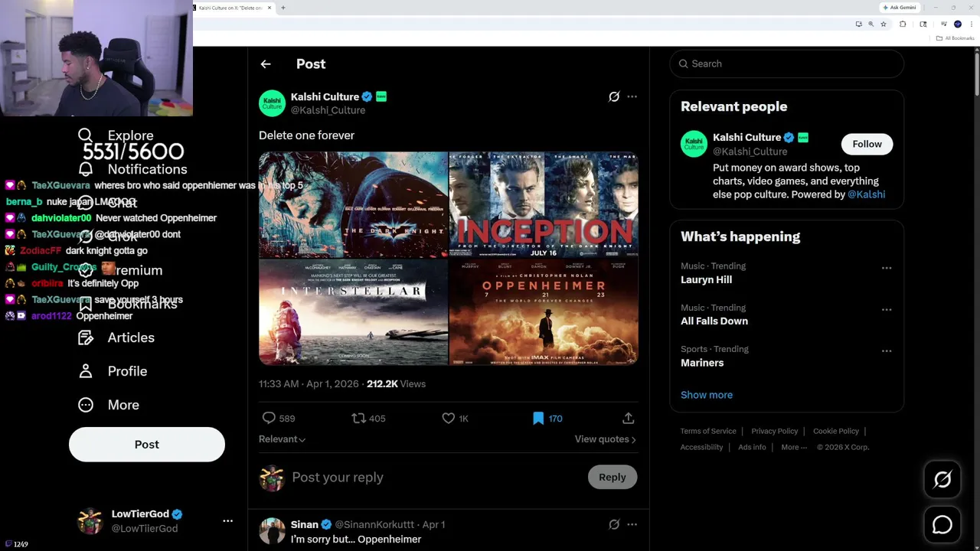The width and height of the screenshot is (980, 551).
Task: Open Mariners trending topic
Action: (702, 363)
